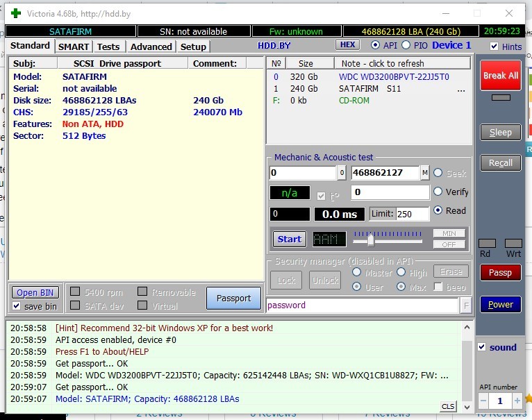The image size is (532, 420).
Task: Switch to the Standard tab
Action: 30,46
